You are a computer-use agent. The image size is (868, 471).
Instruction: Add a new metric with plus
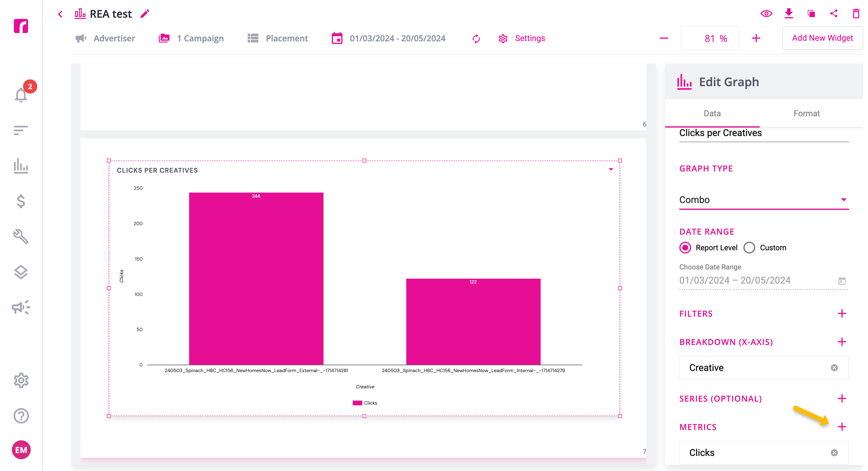pyautogui.click(x=842, y=427)
